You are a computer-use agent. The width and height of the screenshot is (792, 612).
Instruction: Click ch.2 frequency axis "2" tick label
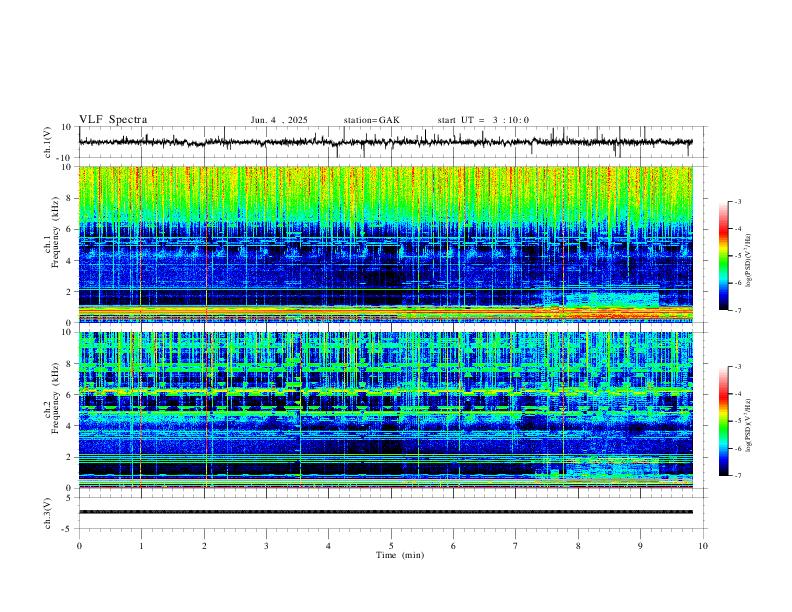click(69, 457)
